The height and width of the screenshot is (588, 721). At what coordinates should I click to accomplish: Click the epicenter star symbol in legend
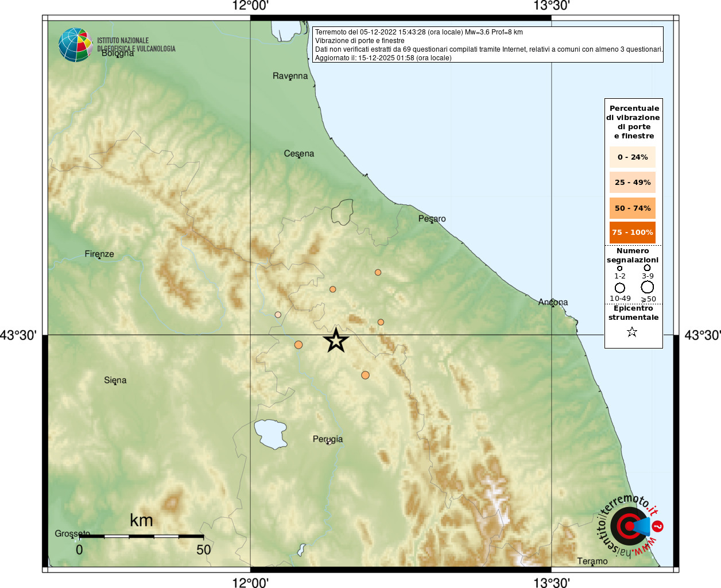632,332
